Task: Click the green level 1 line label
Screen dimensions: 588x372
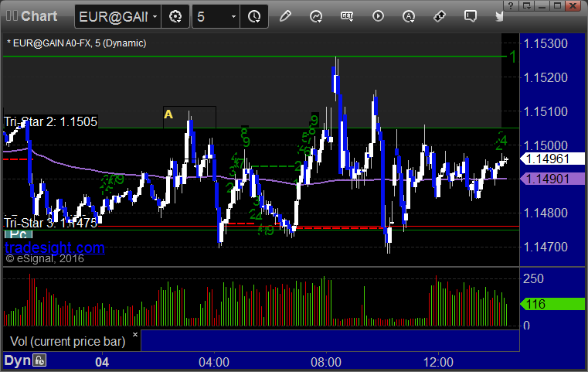Action: click(x=512, y=57)
